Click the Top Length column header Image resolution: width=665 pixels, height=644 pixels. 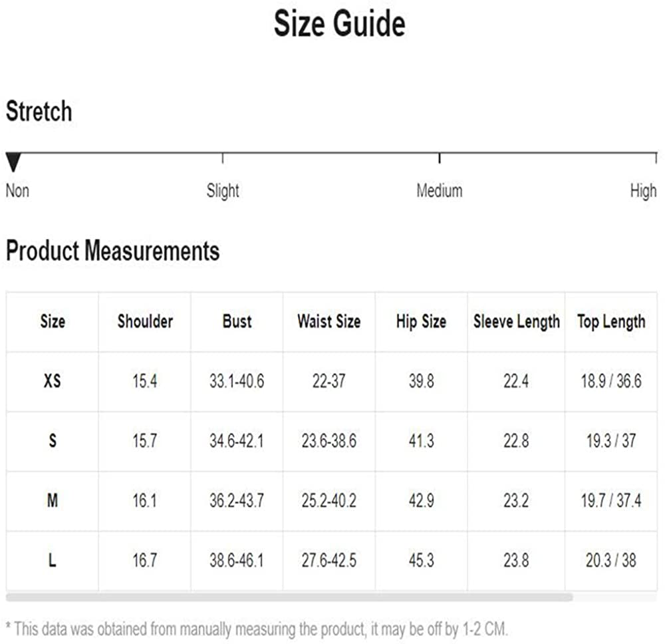click(611, 321)
